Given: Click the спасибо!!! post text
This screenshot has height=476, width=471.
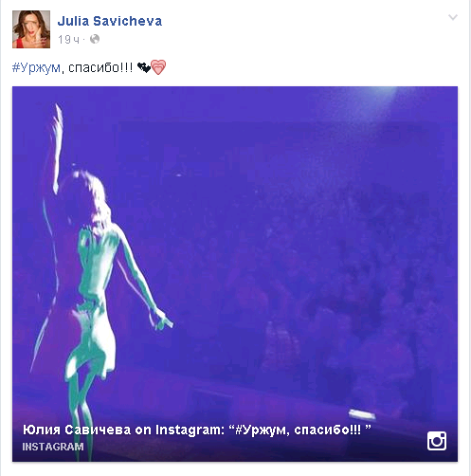Looking at the screenshot, I should point(100,67).
